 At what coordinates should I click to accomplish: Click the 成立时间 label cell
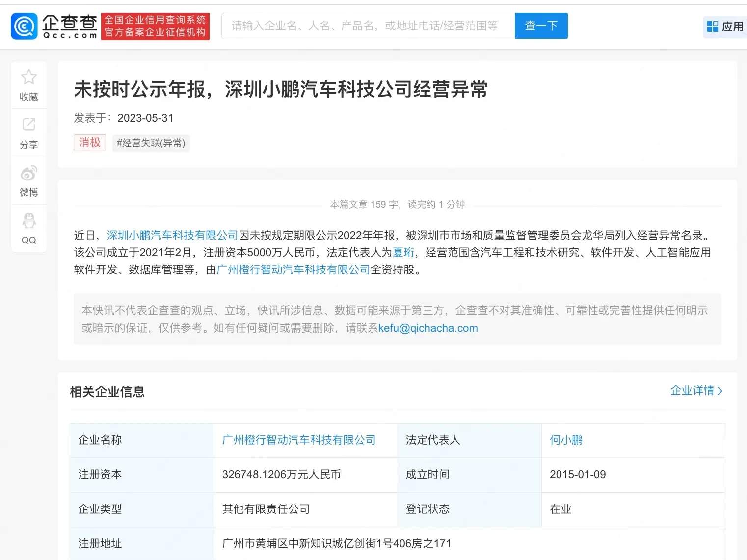tap(470, 475)
